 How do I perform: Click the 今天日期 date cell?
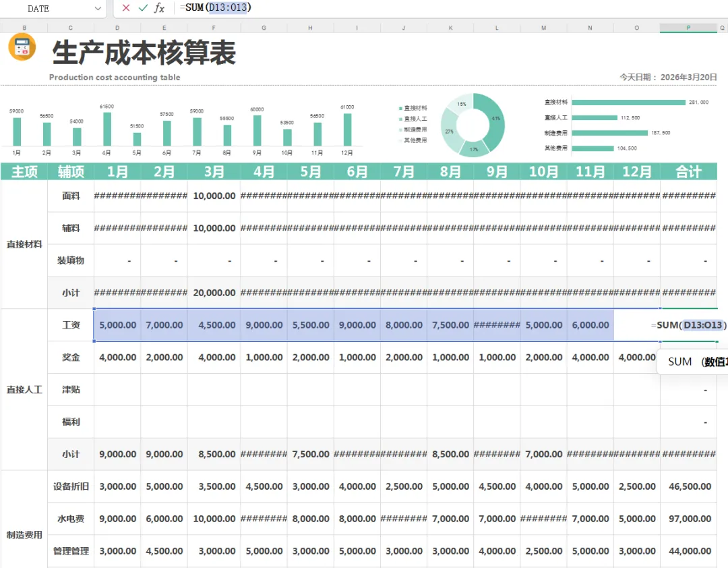pos(668,77)
